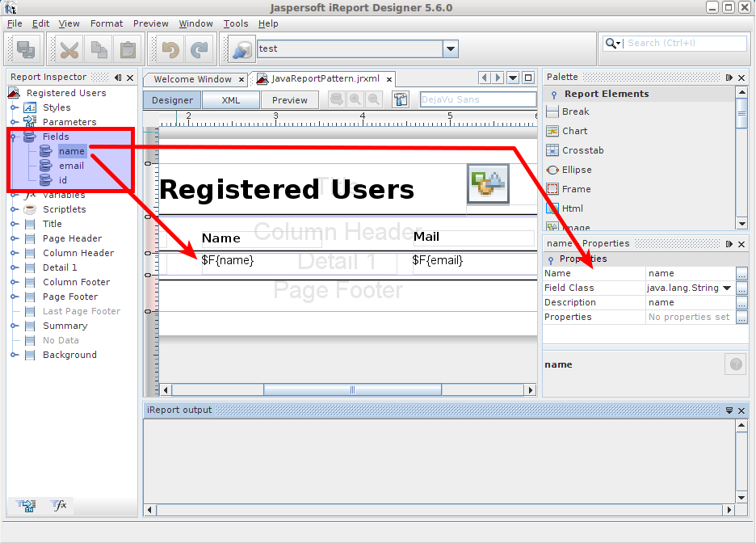Toggle the Designer view button
756x543 pixels.
click(x=172, y=100)
